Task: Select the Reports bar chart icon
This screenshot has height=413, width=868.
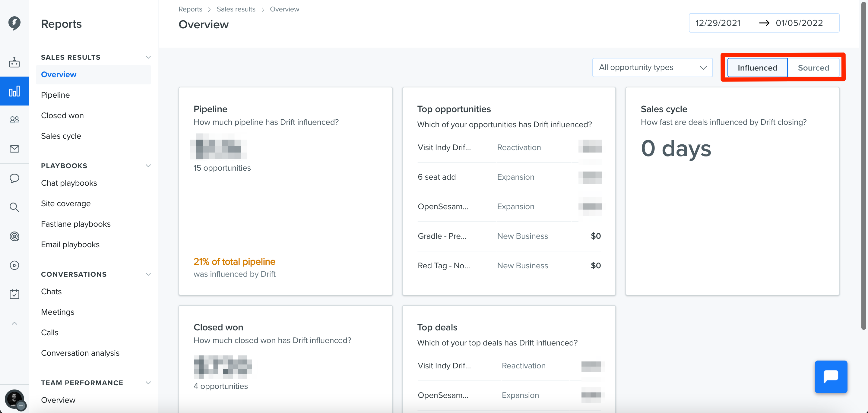Action: [14, 91]
